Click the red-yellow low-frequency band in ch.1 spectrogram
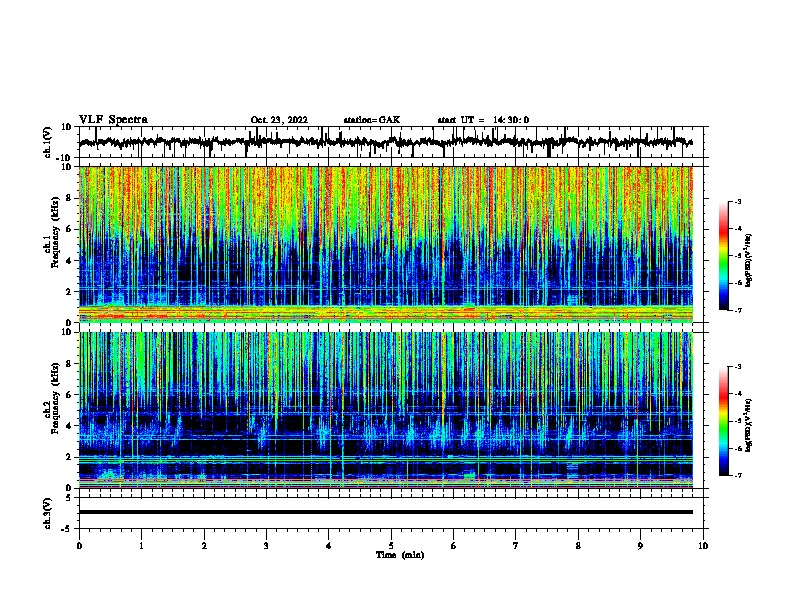Screen dimensions: 792x612 [386, 313]
